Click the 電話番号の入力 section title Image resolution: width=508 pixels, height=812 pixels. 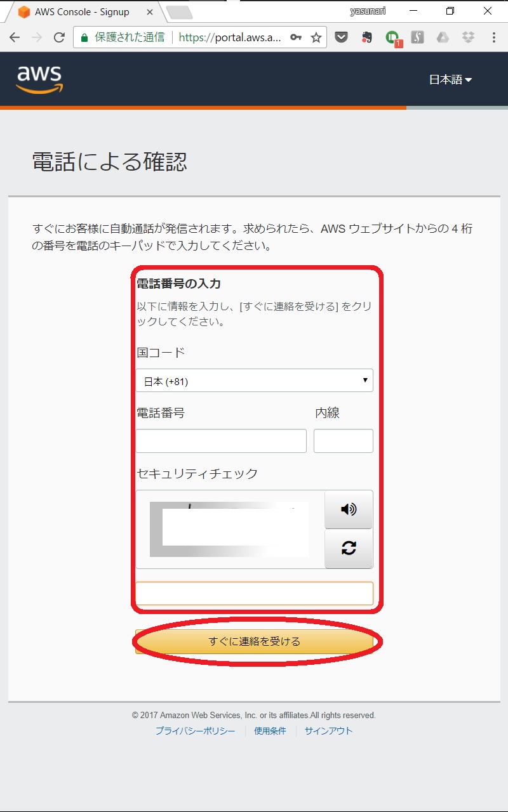pos(179,284)
